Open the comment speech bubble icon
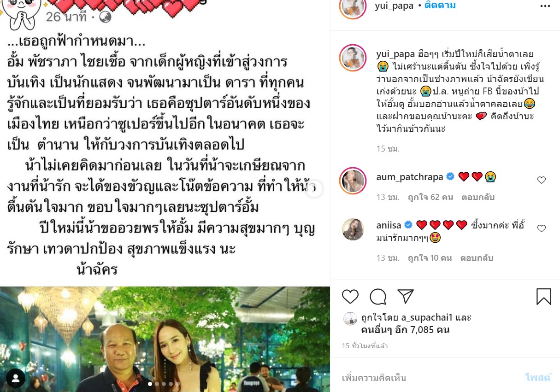 [x=378, y=297]
